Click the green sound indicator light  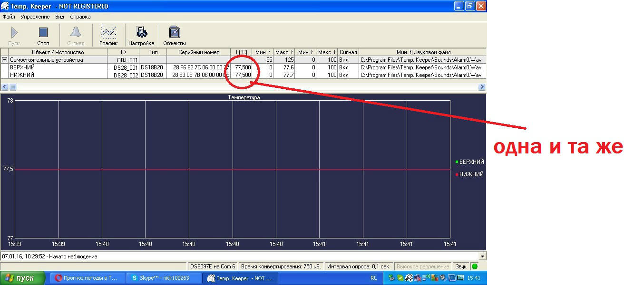click(x=474, y=266)
